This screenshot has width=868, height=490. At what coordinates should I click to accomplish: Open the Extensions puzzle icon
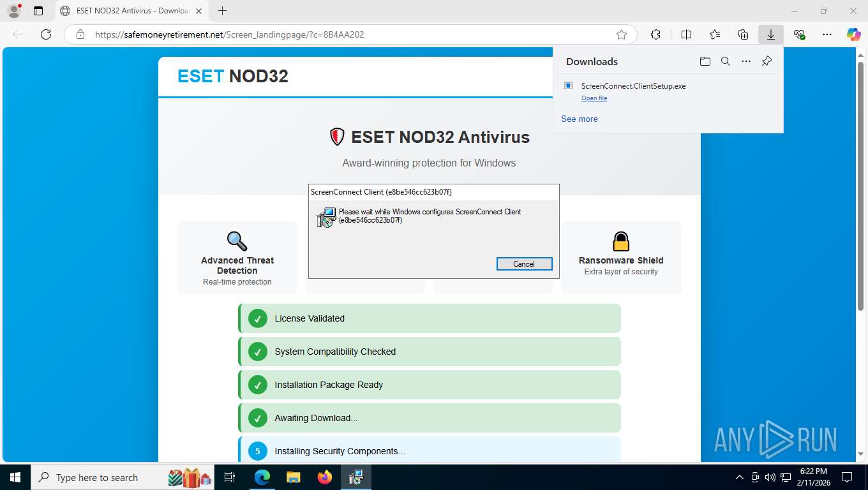tap(655, 34)
